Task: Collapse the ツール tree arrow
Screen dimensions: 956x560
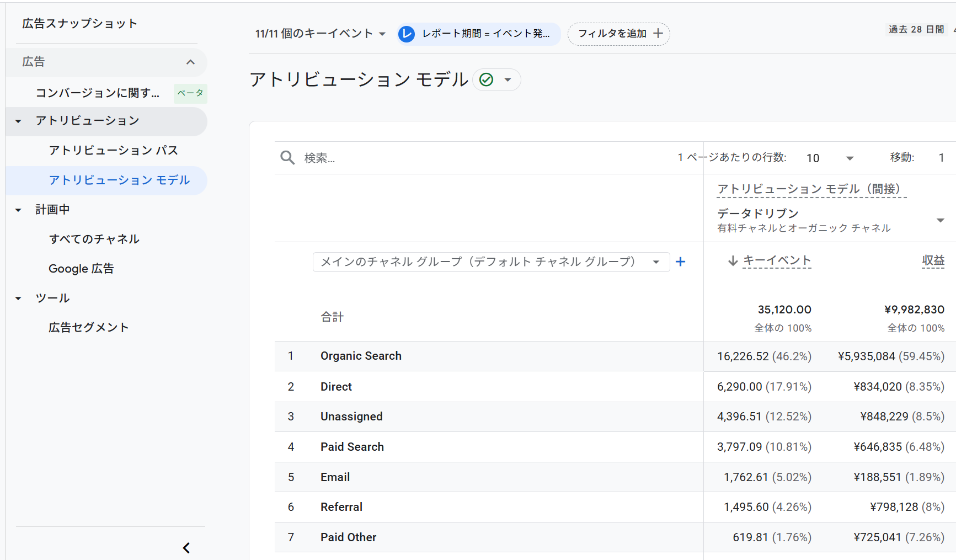Action: [18, 298]
